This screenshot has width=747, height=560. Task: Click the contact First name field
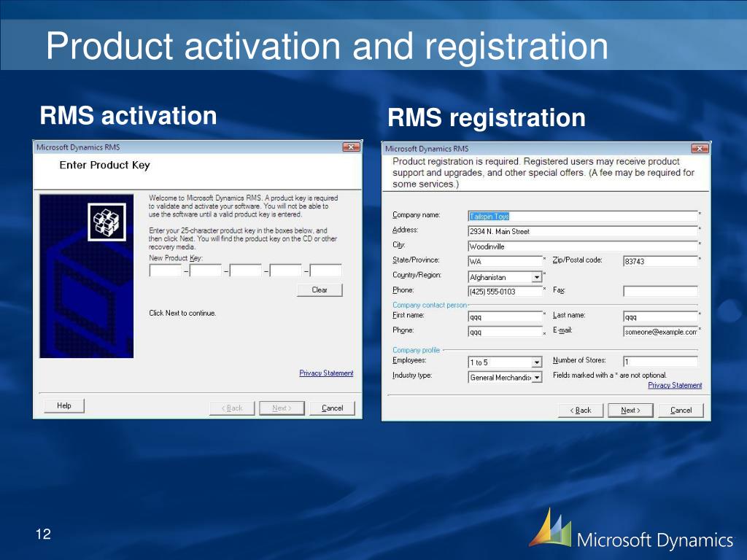pyautogui.click(x=505, y=317)
